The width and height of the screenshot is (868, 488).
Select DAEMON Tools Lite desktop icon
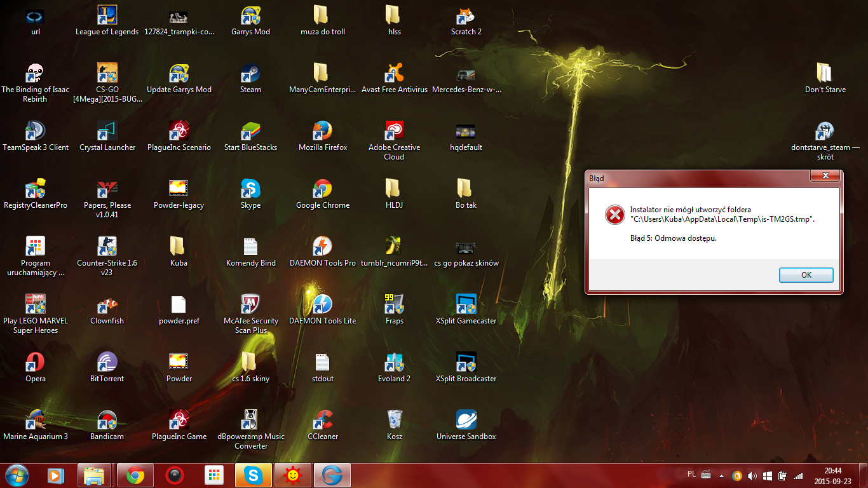click(323, 309)
